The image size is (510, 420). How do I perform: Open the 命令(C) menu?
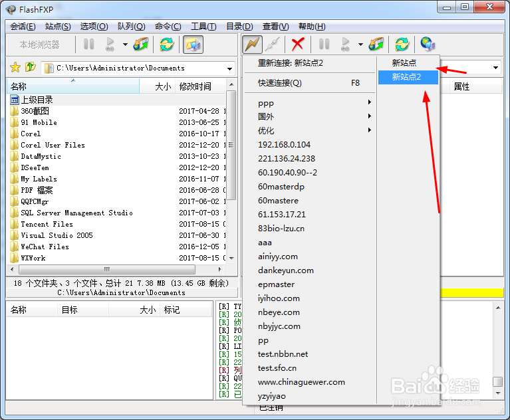[x=168, y=27]
